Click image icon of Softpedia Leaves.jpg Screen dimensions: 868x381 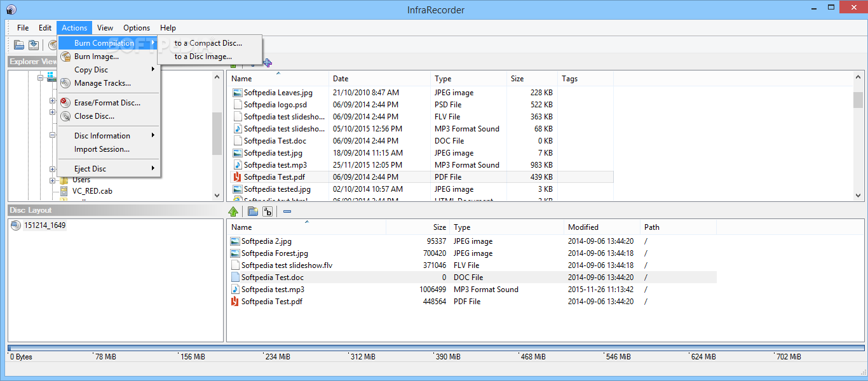point(237,93)
